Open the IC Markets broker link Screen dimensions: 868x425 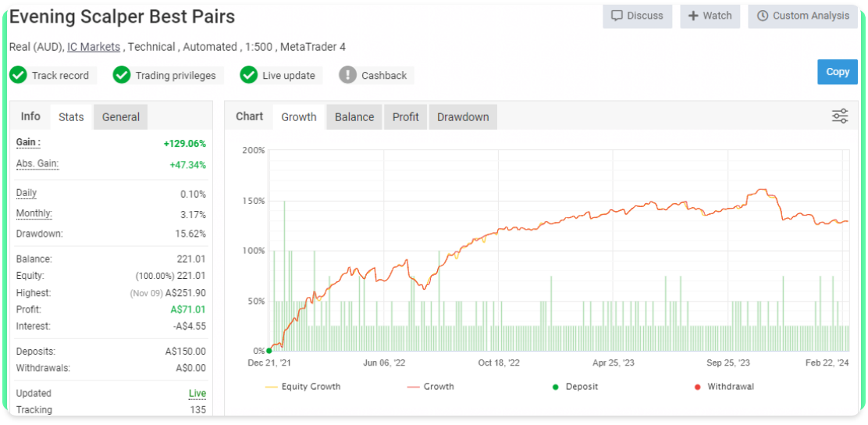(x=94, y=47)
